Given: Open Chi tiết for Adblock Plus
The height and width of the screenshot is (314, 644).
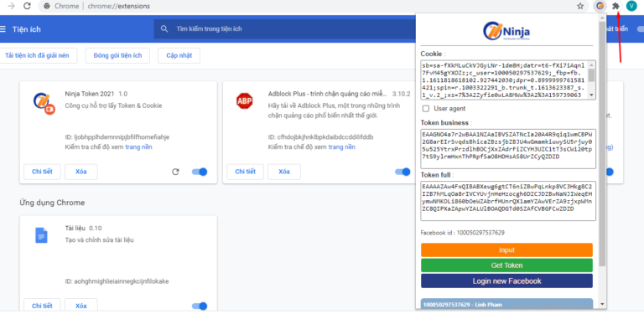Looking at the screenshot, I should [x=245, y=172].
